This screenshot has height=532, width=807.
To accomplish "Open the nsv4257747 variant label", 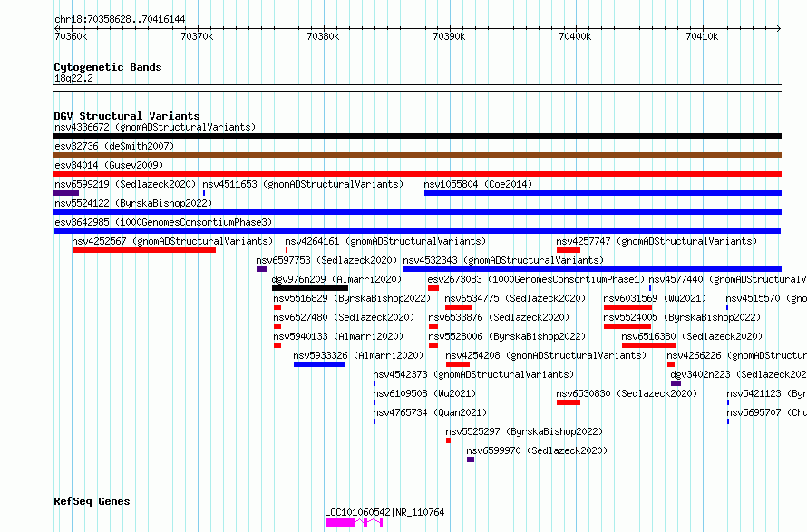I will pos(656,241).
